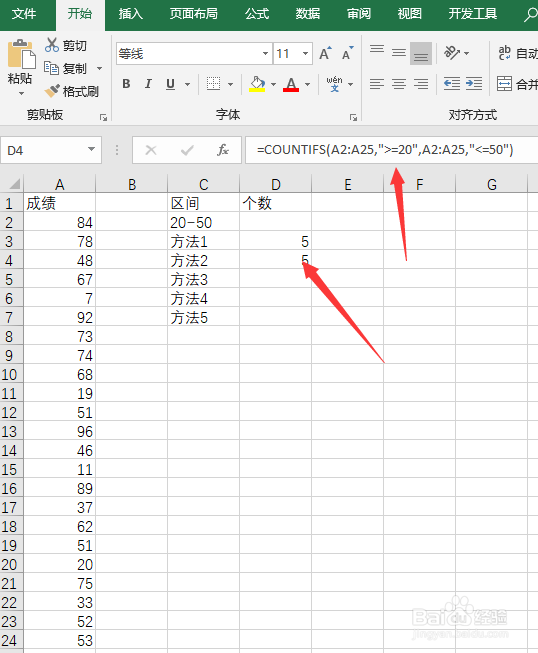Decrease indent
The width and height of the screenshot is (538, 653).
(x=452, y=84)
